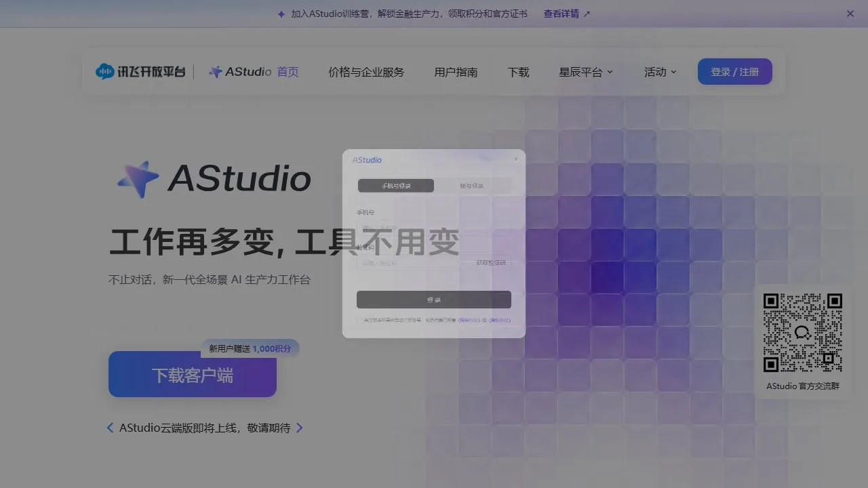Click 新用户赠送 1,000积分 badge
This screenshot has height=488, width=868.
click(x=250, y=348)
